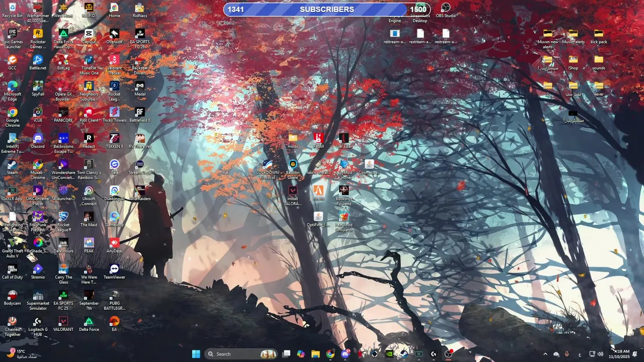Viewport: 644px width, 362px height.
Task: Select Grand Theft Auto V icon
Action: click(x=12, y=248)
